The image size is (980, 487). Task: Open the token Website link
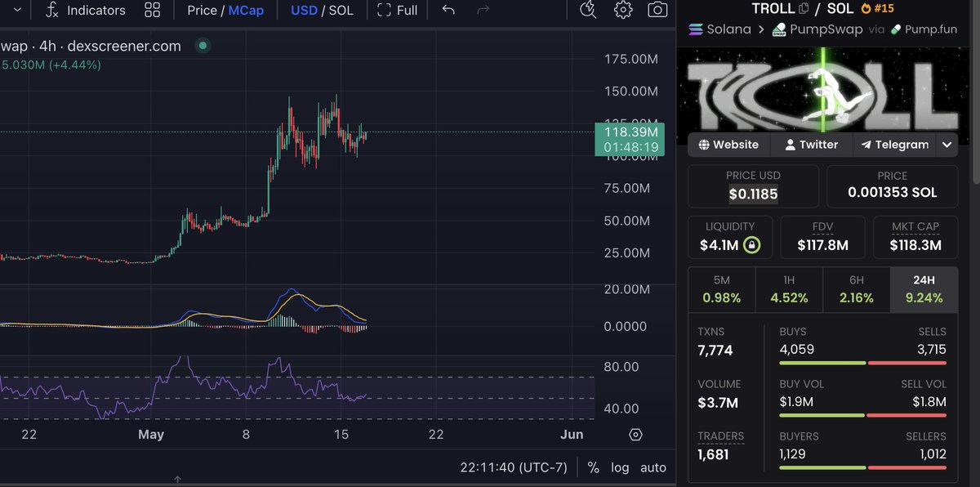(x=728, y=145)
